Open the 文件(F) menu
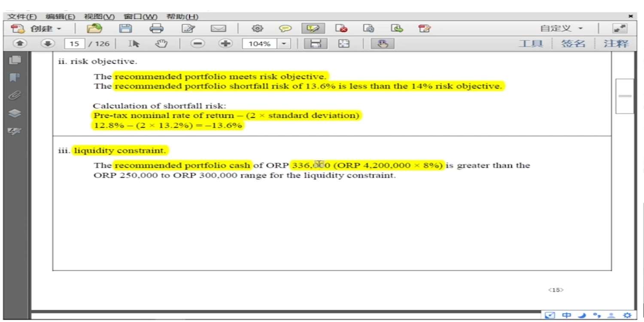 (22, 17)
